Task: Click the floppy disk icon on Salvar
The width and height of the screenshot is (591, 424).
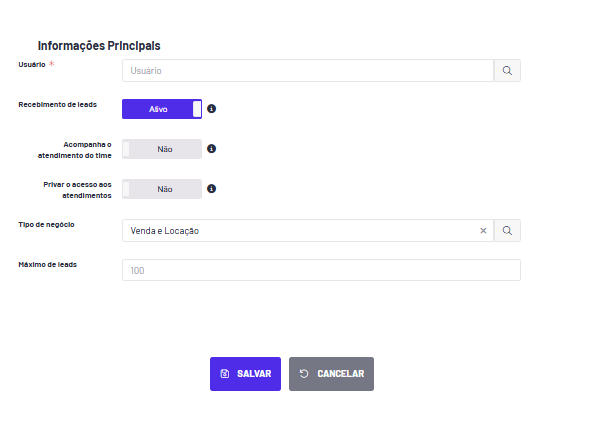Action: pos(225,374)
